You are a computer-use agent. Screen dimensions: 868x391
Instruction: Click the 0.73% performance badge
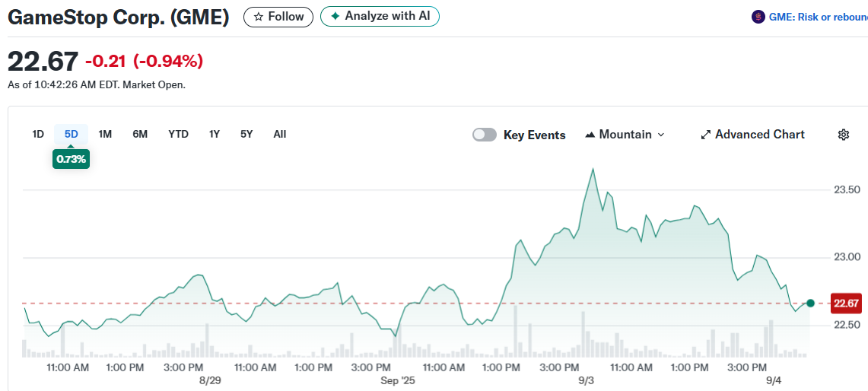pyautogui.click(x=71, y=160)
